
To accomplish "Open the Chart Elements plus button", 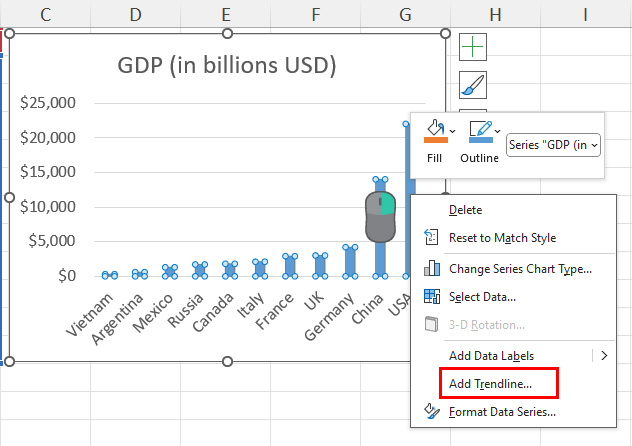I will (472, 47).
